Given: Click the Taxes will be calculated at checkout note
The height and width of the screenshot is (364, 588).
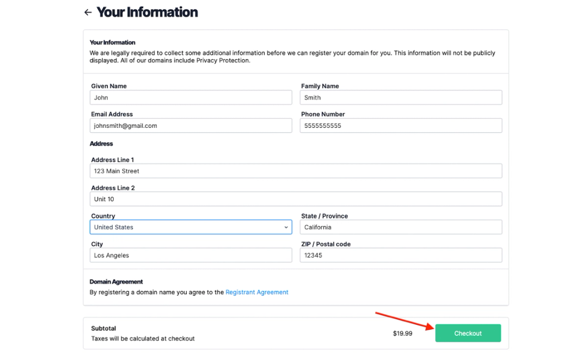Looking at the screenshot, I should [x=143, y=338].
